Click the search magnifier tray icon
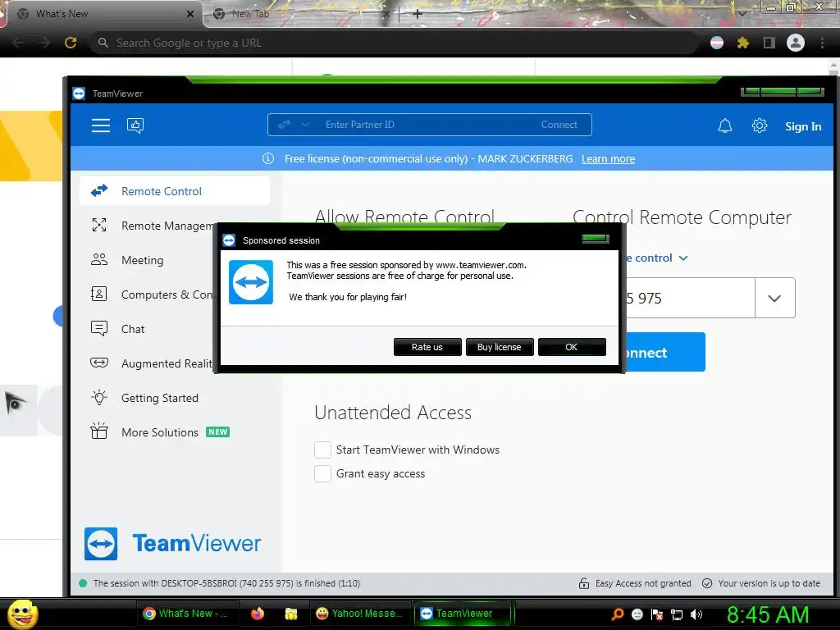 618,614
